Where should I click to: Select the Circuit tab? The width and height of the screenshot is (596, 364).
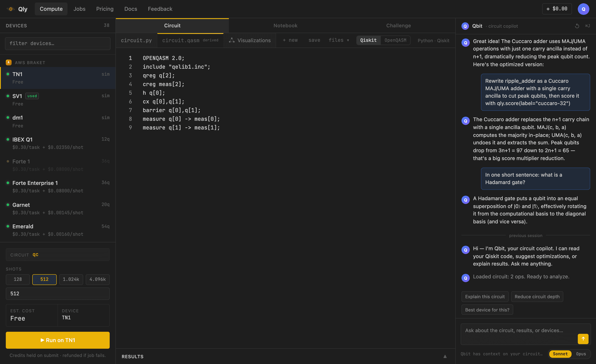coord(172,26)
